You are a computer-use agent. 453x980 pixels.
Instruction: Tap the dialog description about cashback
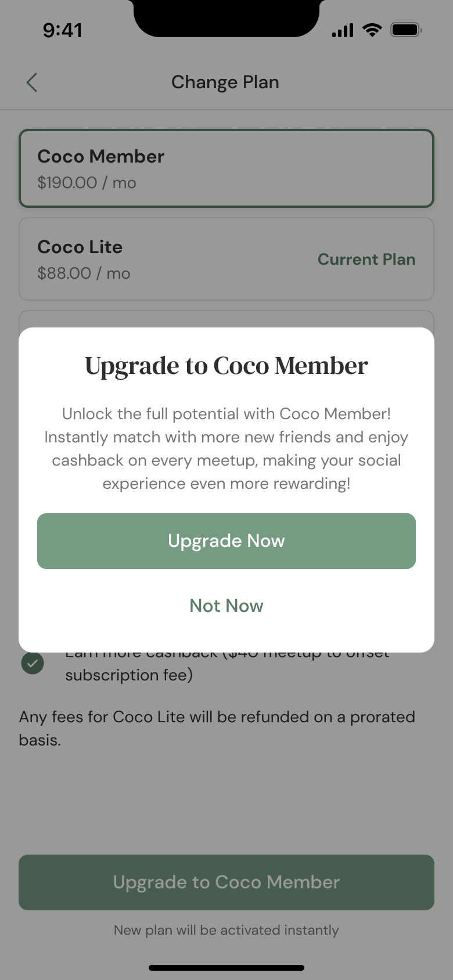227,448
